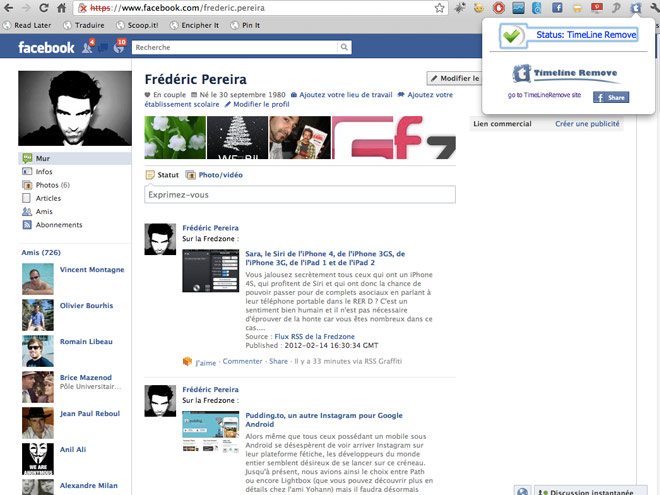
Task: Open Anil Ali's profile
Action: pos(72,450)
